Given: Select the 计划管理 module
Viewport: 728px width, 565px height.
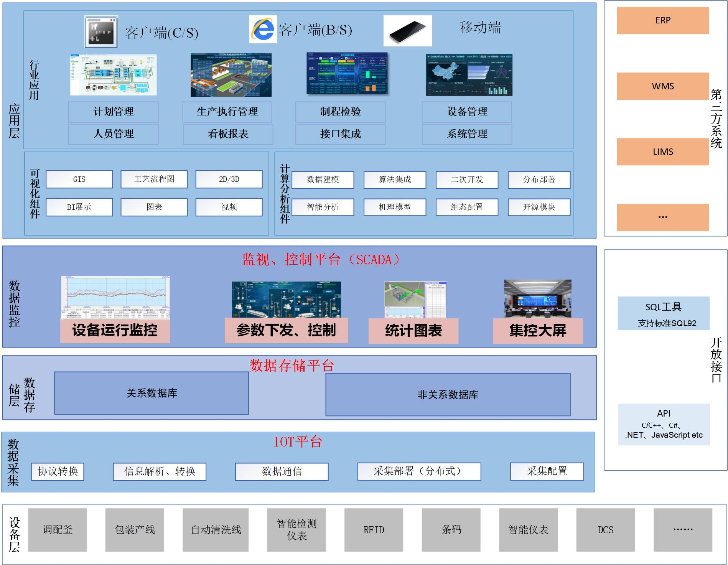Looking at the screenshot, I should pyautogui.click(x=114, y=112).
